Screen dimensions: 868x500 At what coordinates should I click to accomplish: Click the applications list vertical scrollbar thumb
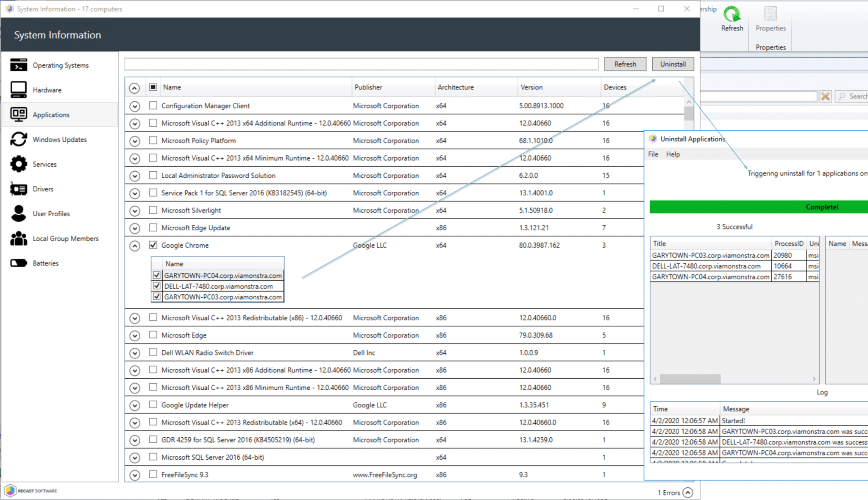click(689, 113)
